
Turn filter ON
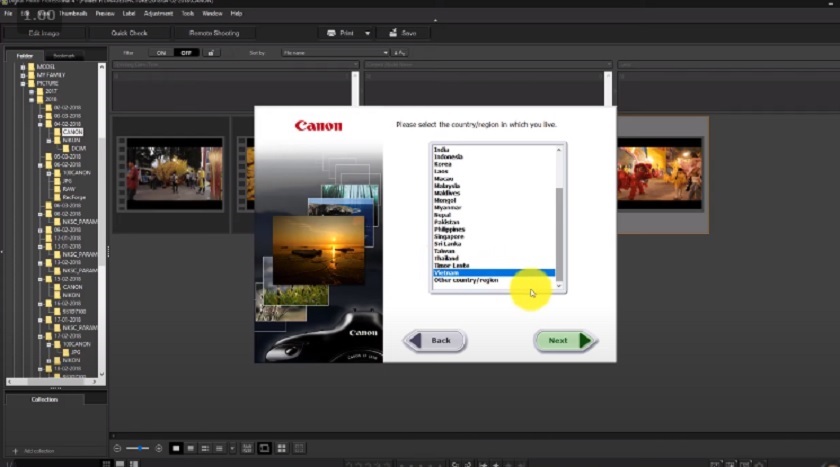click(161, 53)
